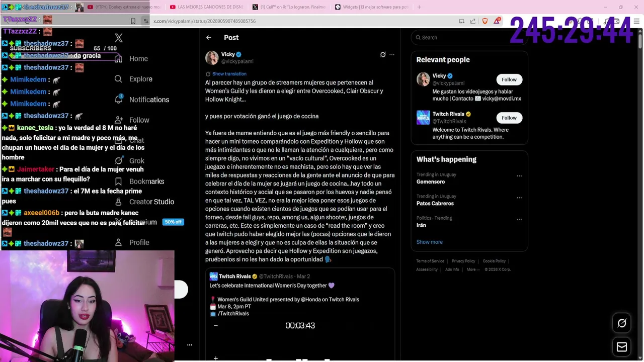
Task: Open the Terms of Service link
Action: [430, 261]
